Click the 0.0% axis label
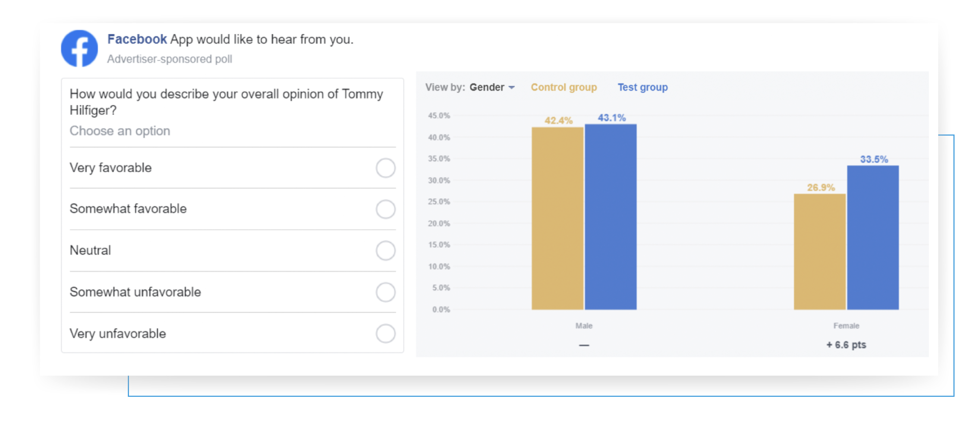The image size is (980, 423). coord(441,310)
